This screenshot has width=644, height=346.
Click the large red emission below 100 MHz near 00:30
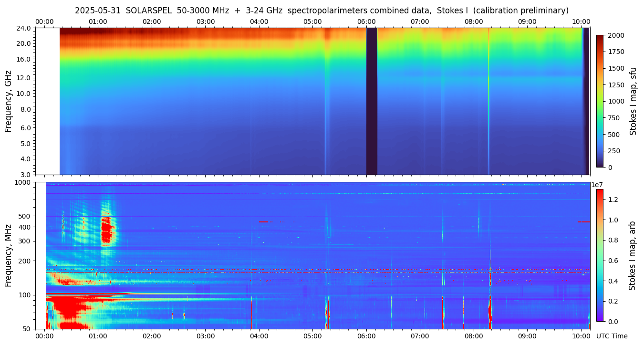[69, 308]
